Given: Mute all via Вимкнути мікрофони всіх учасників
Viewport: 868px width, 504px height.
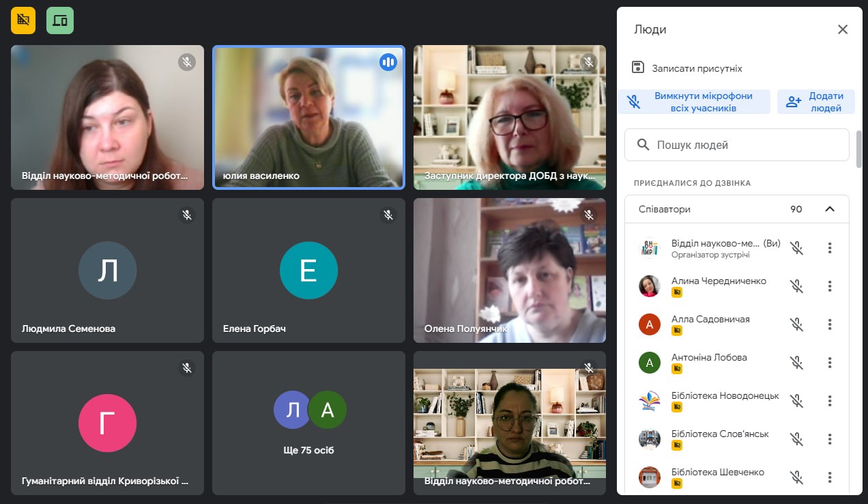Looking at the screenshot, I should 695,102.
